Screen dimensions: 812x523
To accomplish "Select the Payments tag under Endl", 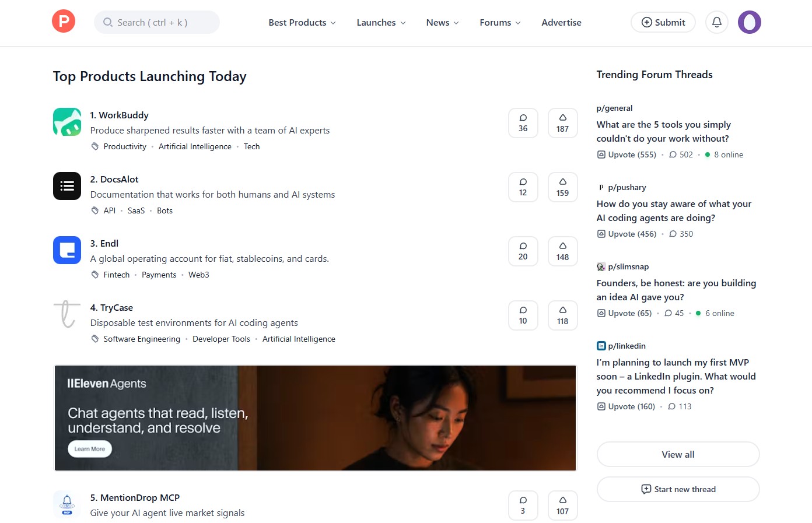I will tap(159, 275).
